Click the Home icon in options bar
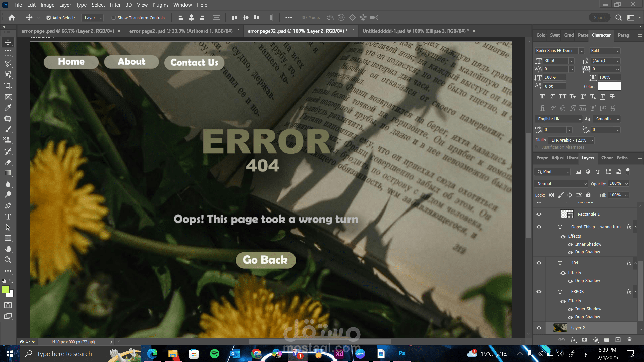 click(x=12, y=18)
